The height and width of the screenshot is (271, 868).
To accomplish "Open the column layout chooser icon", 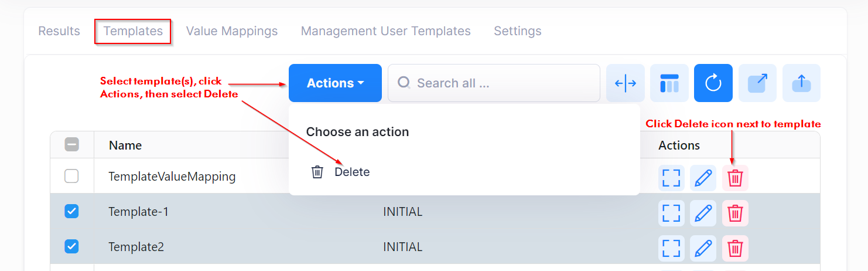I will pos(669,83).
